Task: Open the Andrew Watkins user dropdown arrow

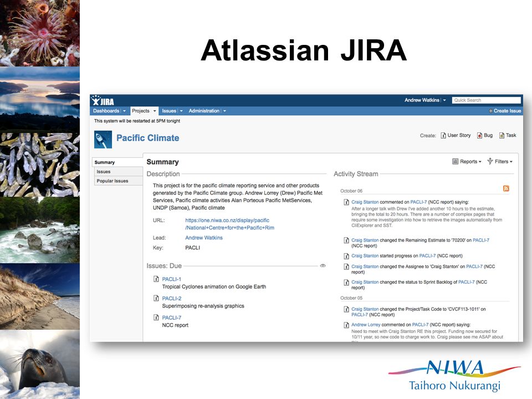Action: pyautogui.click(x=444, y=100)
